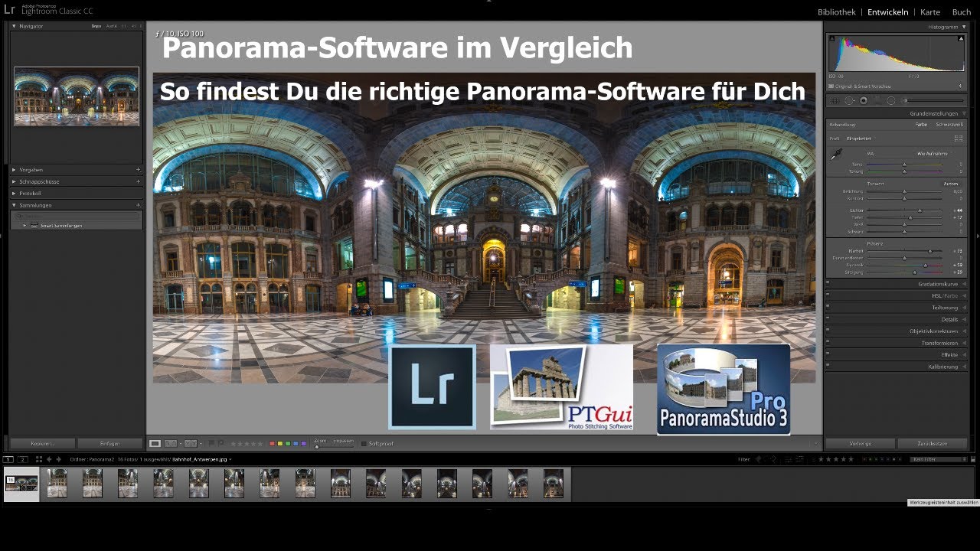Switch to Entwickeln module
This screenshot has height=551, width=980.
point(888,12)
